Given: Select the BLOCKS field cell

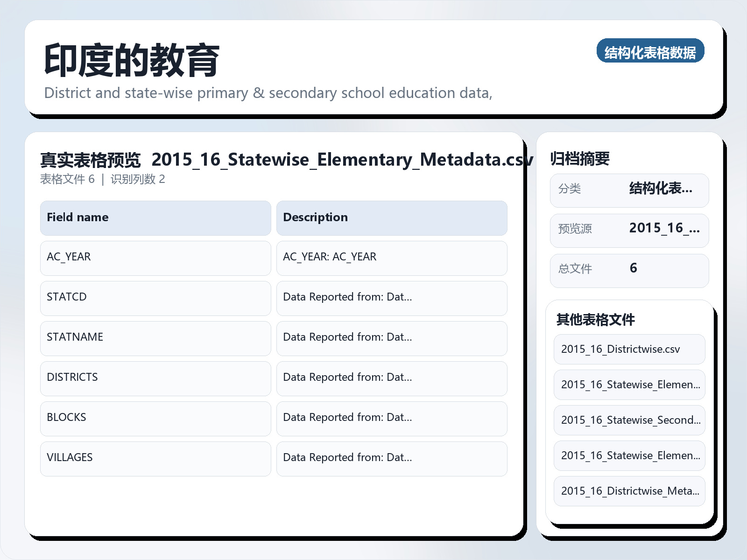Looking at the screenshot, I should 155,419.
